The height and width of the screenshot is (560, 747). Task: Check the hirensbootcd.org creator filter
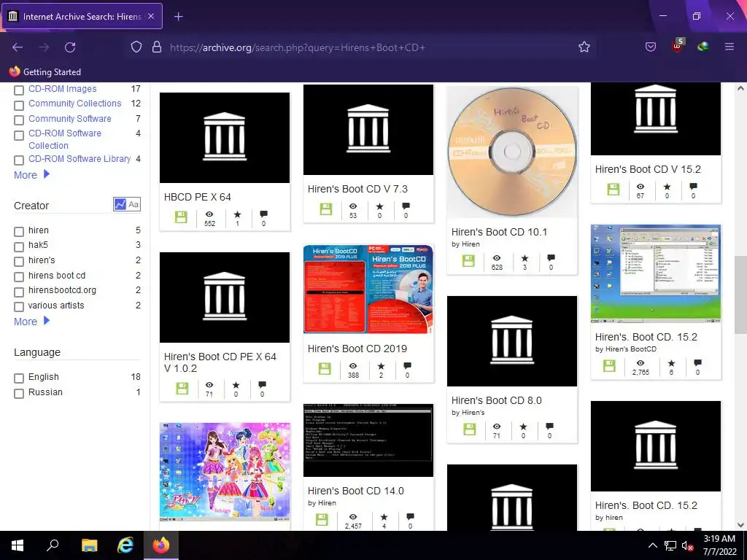pos(19,292)
